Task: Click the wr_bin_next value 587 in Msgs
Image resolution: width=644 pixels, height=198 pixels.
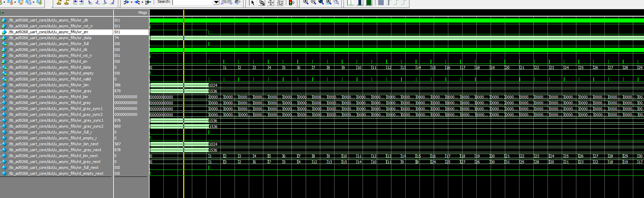Action: pos(118,144)
